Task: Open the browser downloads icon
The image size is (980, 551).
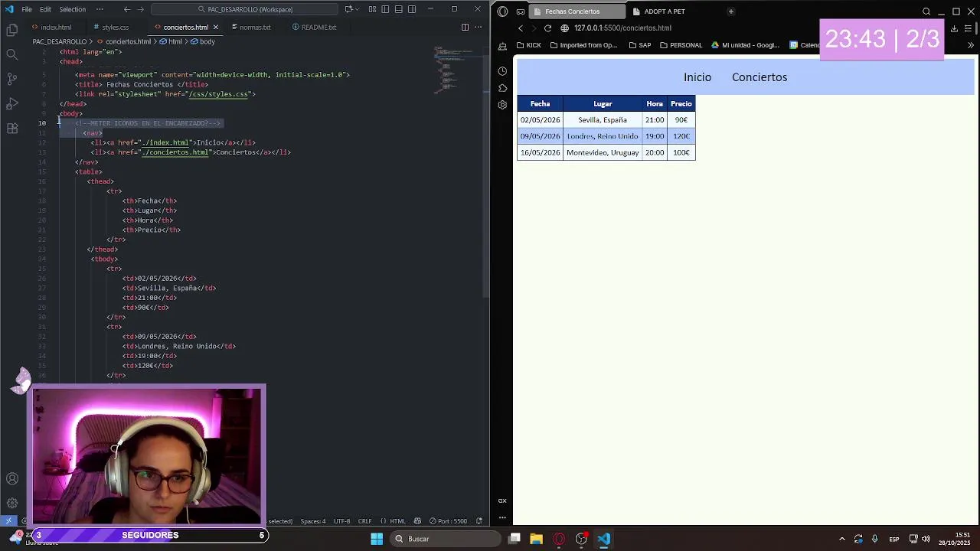Action: [x=954, y=28]
